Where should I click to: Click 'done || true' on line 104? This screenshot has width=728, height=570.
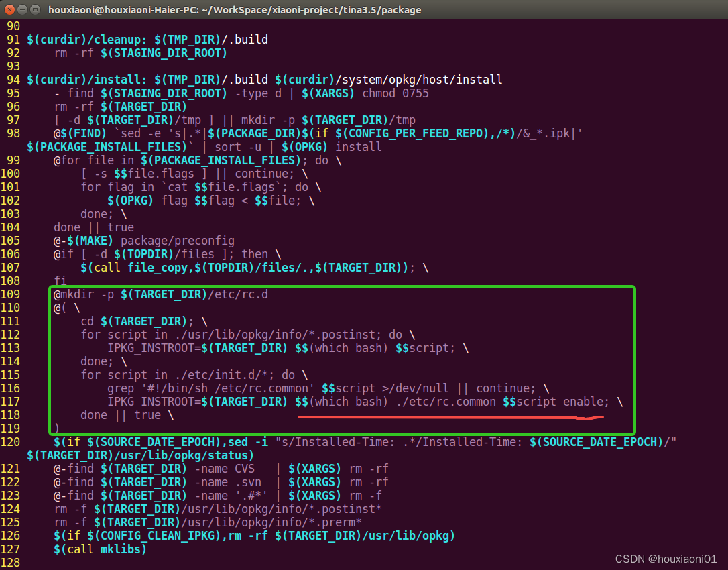coord(94,227)
